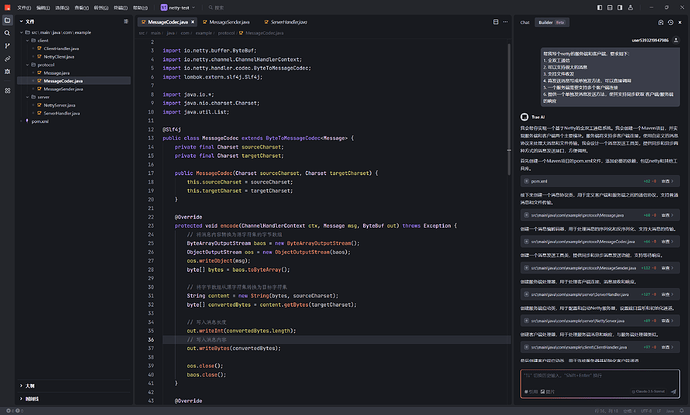Switch to the Chat tab
The image size is (690, 415).
pyautogui.click(x=525, y=22)
